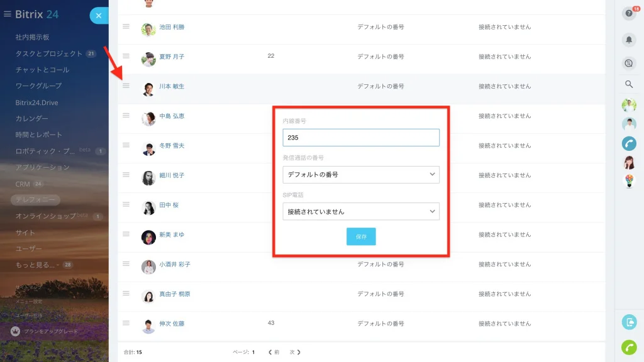644x362 pixels.
Task: Open the row menu for 池田 利勝
Action: [x=126, y=26]
